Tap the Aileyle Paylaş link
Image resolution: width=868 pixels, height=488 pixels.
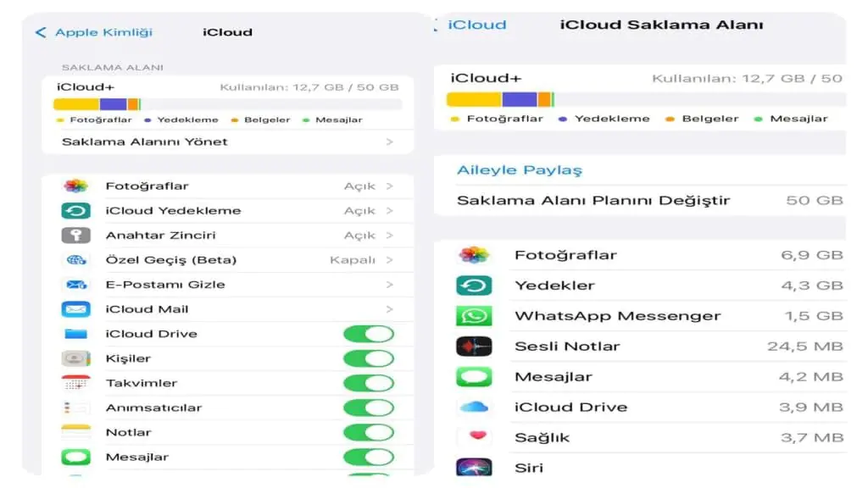point(520,170)
